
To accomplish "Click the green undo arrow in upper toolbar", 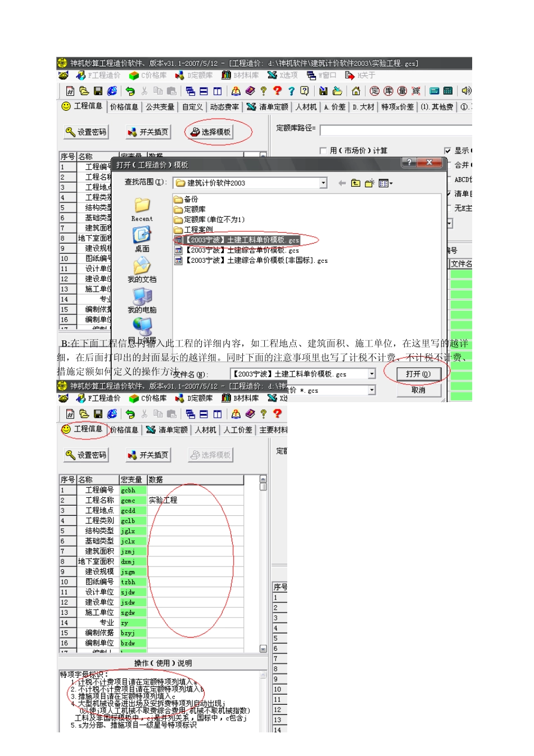I will (130, 91).
